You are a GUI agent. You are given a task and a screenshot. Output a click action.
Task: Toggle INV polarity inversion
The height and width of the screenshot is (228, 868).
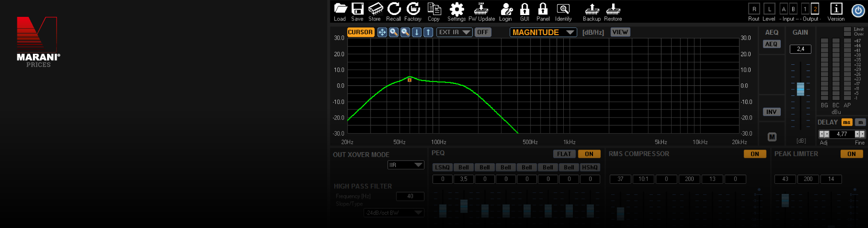pyautogui.click(x=771, y=112)
